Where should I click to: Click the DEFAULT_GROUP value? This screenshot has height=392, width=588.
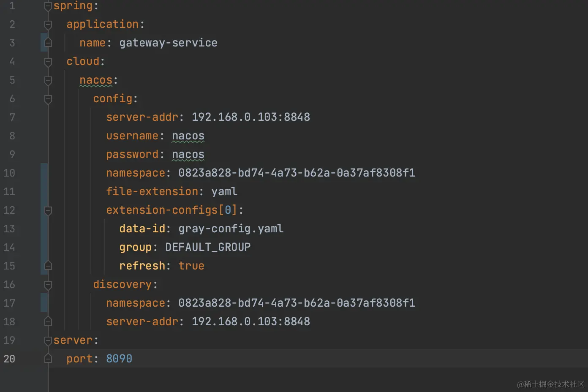[208, 248]
